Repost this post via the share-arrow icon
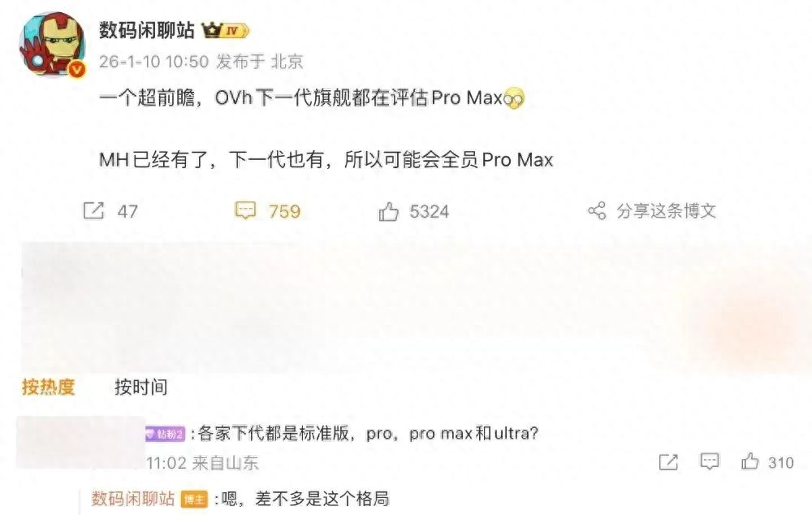812x515 pixels. coord(93,210)
